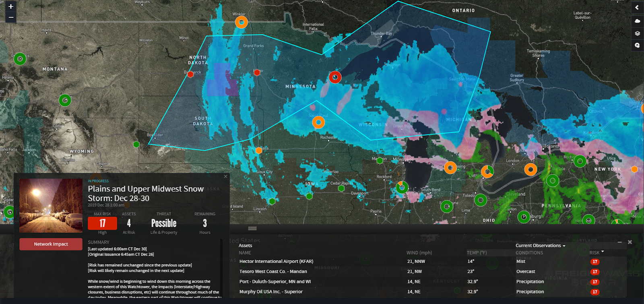The width and height of the screenshot is (644, 304).
Task: Open the weather cloud layer panel
Action: pyautogui.click(x=637, y=21)
